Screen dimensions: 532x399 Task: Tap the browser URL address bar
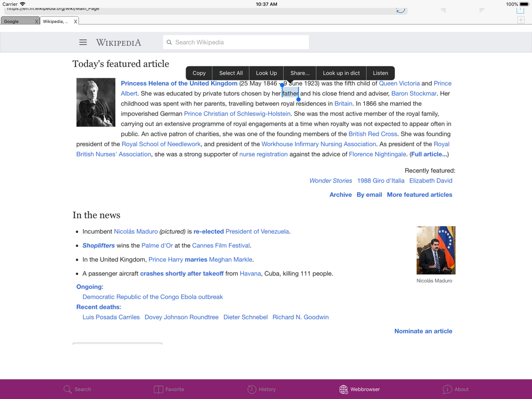(205, 10)
